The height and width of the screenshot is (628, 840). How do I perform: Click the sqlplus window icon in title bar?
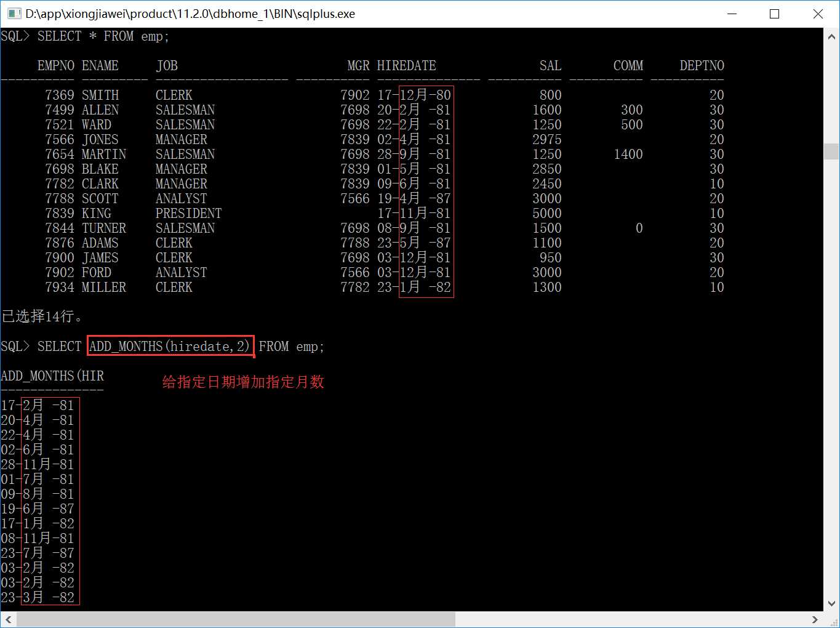coord(14,14)
